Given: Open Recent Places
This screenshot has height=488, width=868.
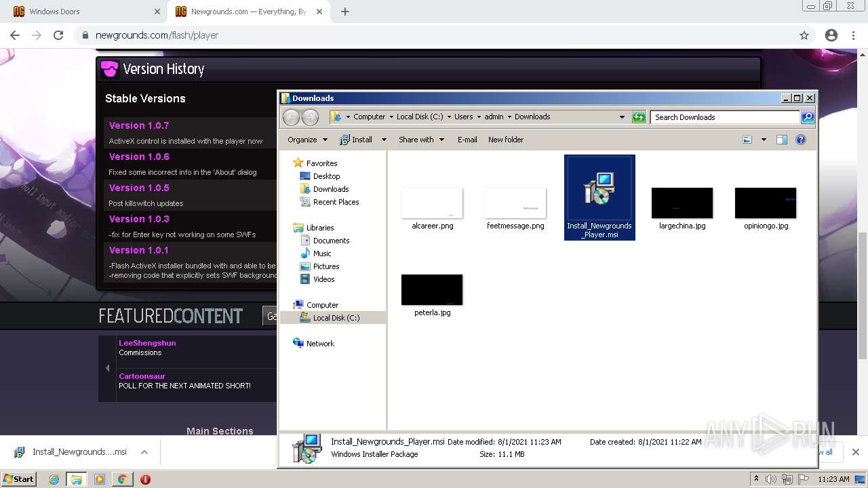Looking at the screenshot, I should pos(336,202).
